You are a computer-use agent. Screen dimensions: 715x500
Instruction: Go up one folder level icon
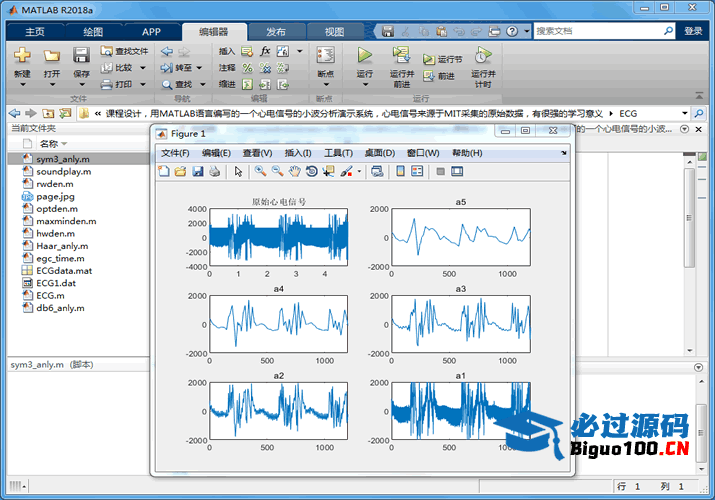(x=48, y=113)
